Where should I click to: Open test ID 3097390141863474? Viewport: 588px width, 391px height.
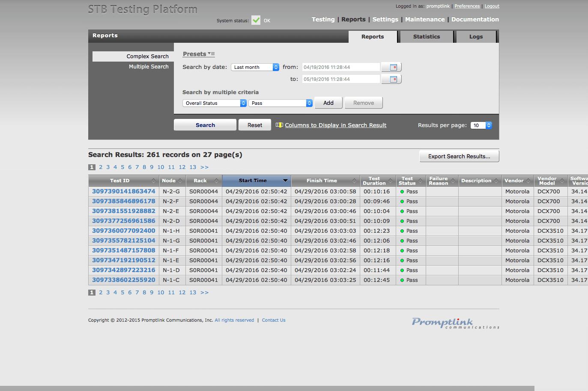[124, 191]
